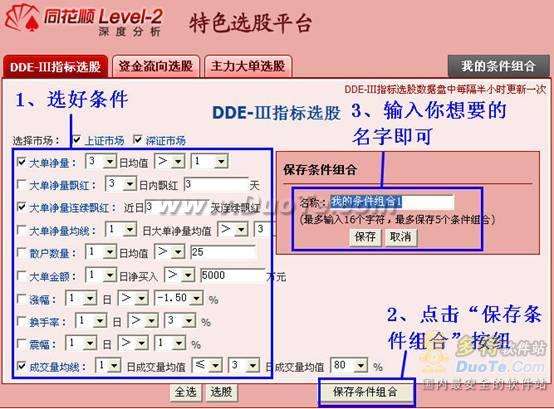The image size is (554, 409).
Task: Expand 震幅 percent value dropdown
Action: tap(170, 343)
